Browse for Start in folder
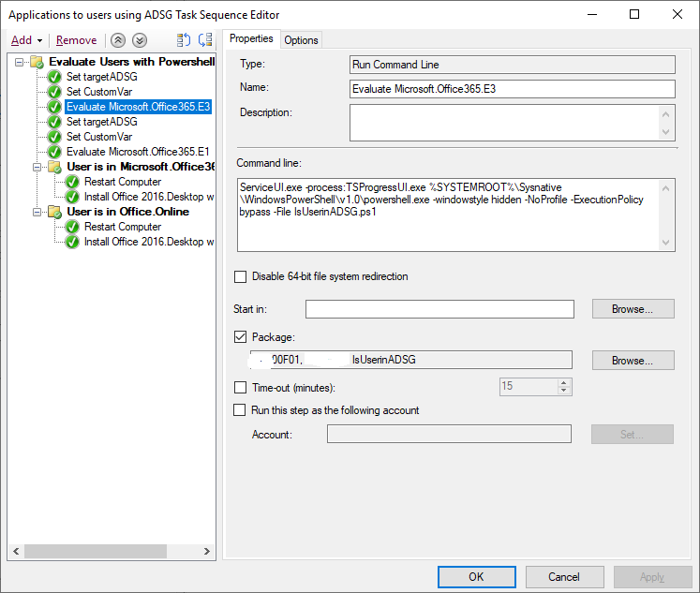This screenshot has height=593, width=700. 633,309
